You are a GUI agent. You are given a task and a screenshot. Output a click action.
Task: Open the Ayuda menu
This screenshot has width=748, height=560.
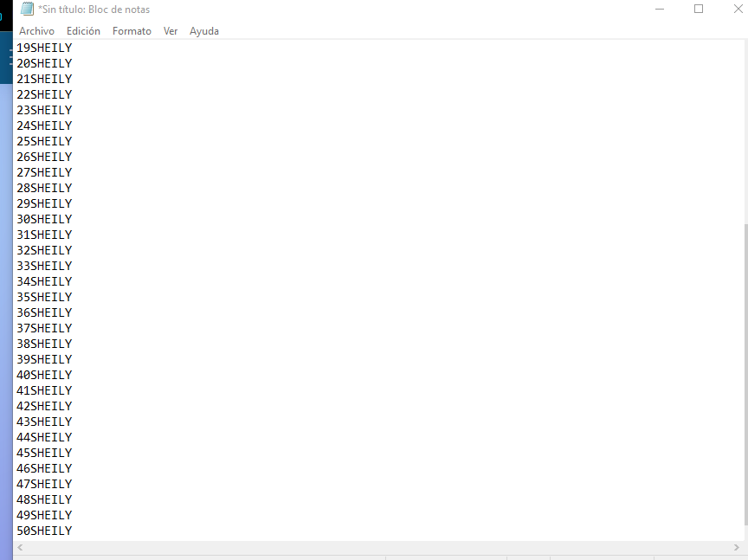point(204,31)
